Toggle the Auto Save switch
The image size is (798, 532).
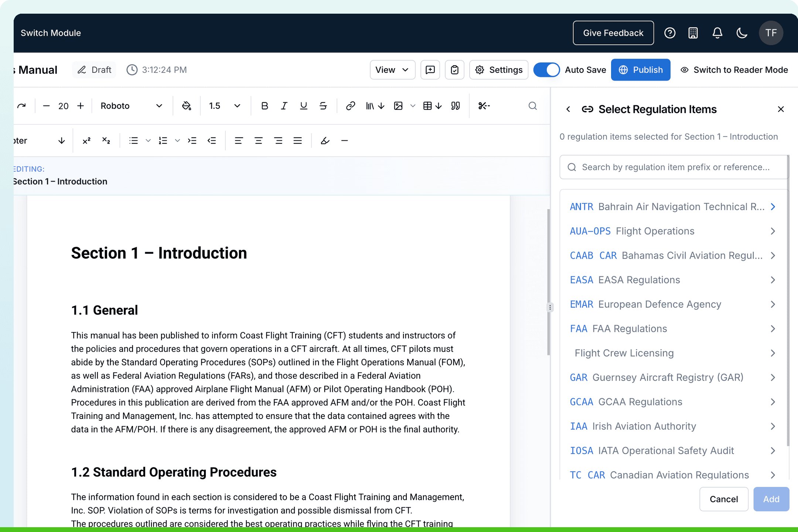(547, 70)
